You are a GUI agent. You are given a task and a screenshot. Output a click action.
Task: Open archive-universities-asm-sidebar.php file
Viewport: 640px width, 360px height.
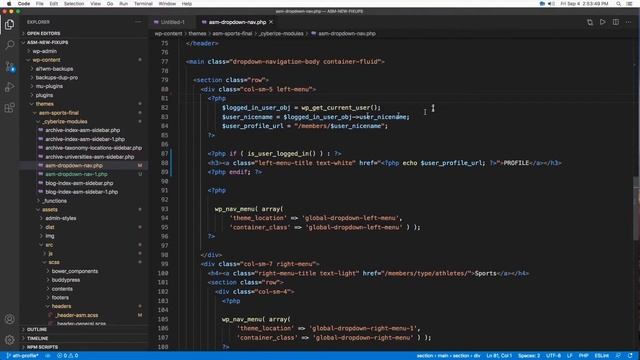coord(89,157)
